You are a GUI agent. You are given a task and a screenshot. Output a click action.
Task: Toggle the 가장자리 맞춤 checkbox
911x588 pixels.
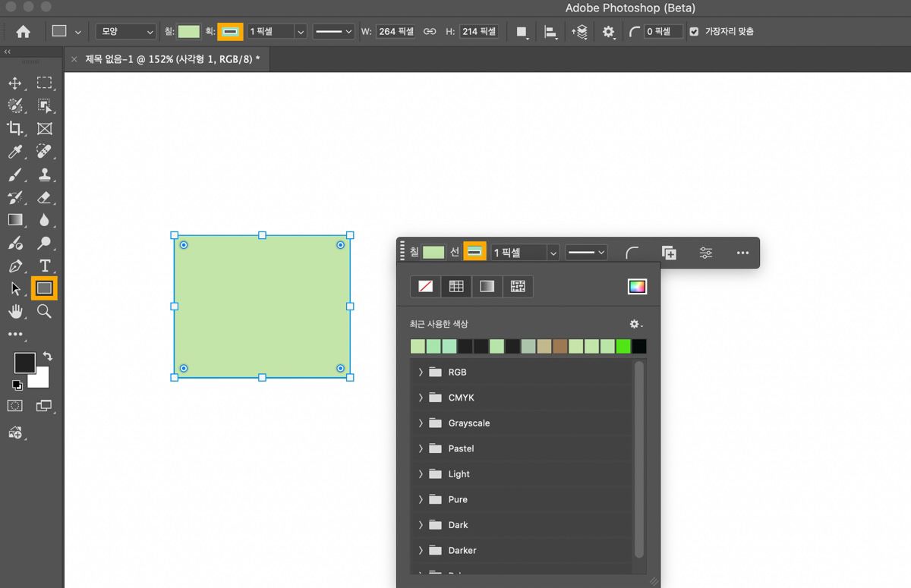[694, 32]
